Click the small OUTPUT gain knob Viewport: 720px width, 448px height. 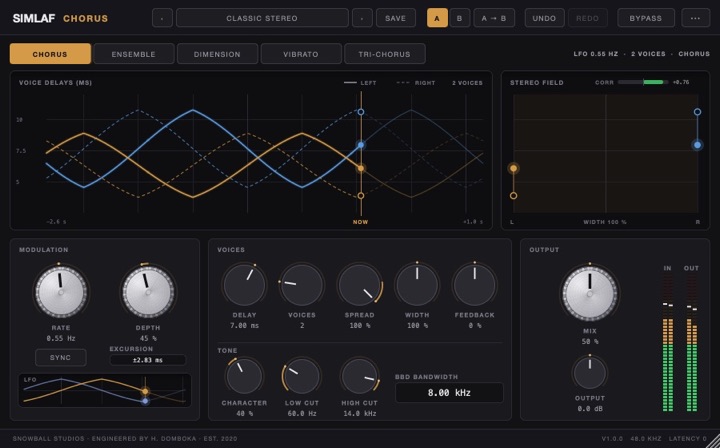590,373
